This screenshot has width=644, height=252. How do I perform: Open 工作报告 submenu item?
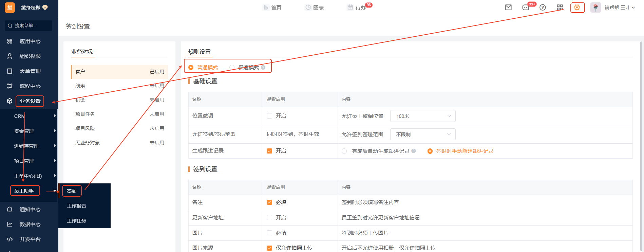pos(76,206)
